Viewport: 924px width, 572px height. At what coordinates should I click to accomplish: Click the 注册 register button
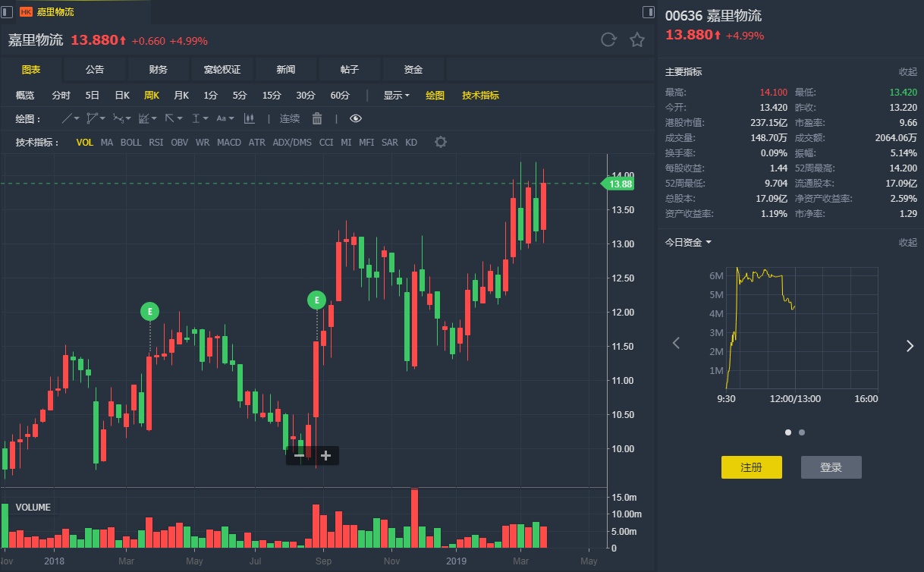[752, 467]
